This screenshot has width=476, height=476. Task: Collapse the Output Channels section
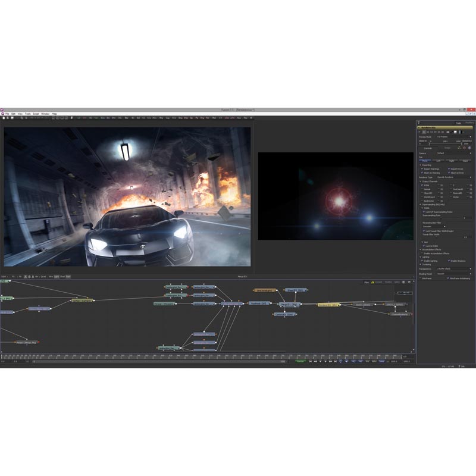421,181
